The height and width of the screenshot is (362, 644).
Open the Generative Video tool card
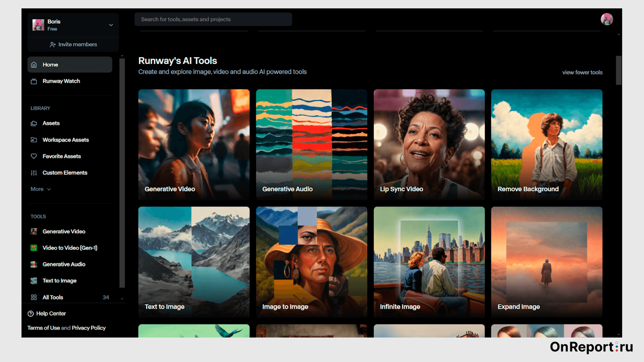pyautogui.click(x=194, y=144)
